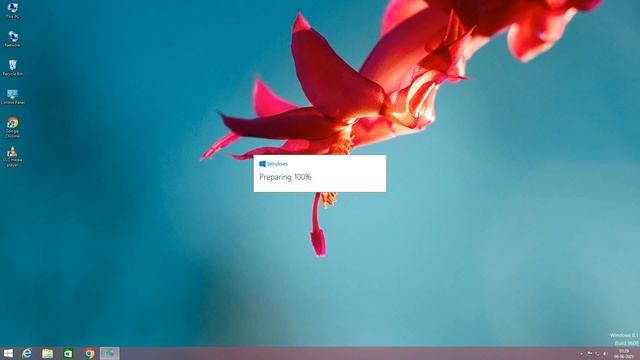Open the Start button on the taskbar
Screen dimensions: 640x360
coord(8,353)
